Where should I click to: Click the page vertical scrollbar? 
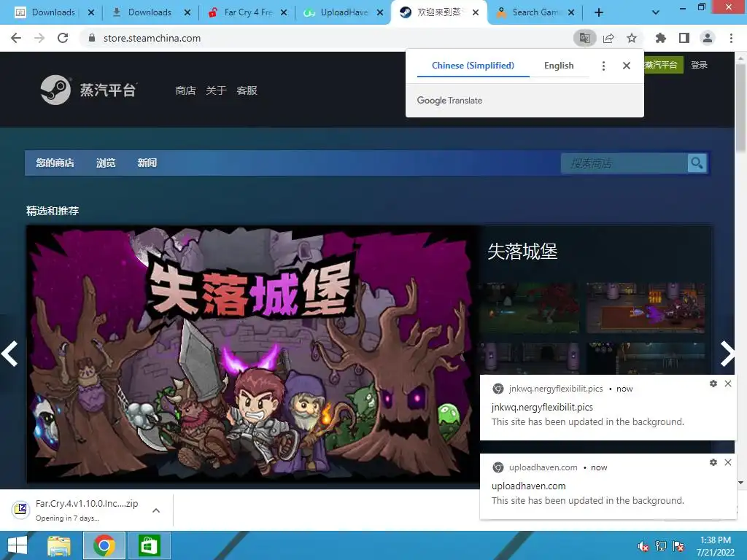[740, 109]
